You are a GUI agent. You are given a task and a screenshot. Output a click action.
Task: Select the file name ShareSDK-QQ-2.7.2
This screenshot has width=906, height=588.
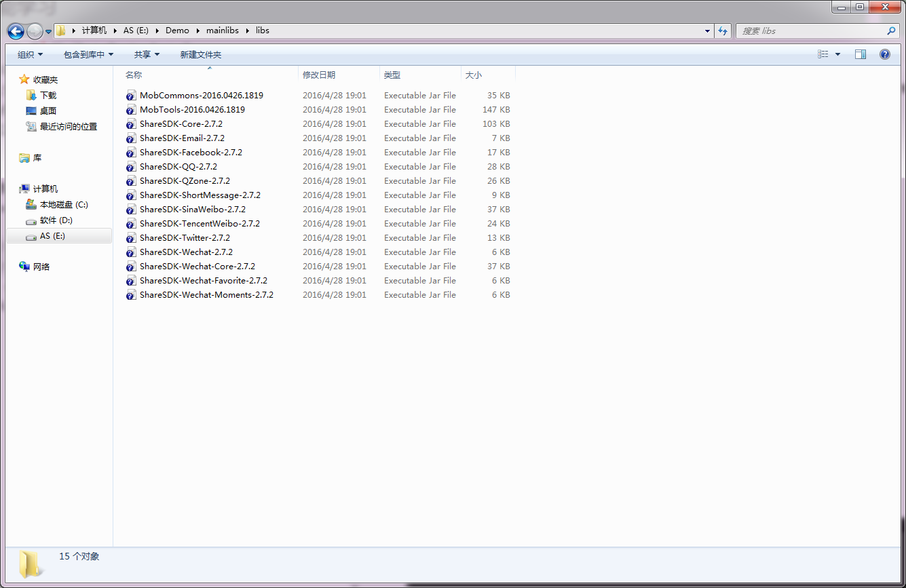tap(178, 167)
